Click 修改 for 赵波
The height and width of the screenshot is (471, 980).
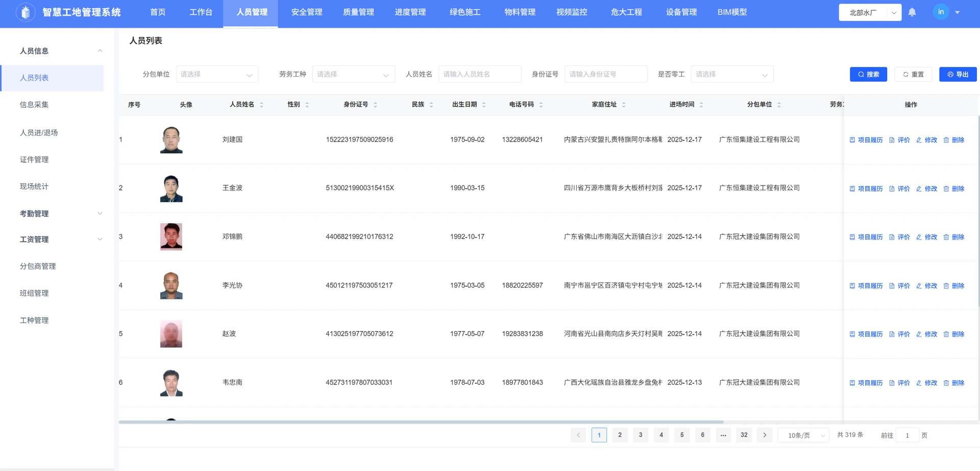coord(927,334)
